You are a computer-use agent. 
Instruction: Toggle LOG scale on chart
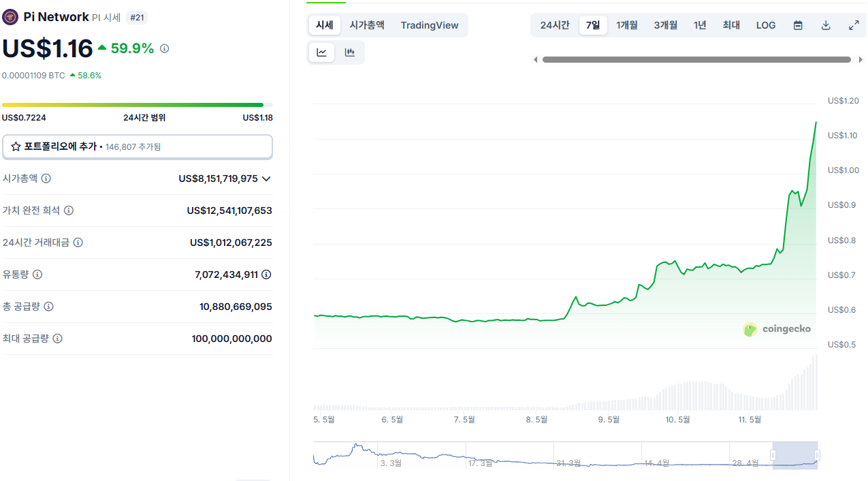click(x=766, y=25)
